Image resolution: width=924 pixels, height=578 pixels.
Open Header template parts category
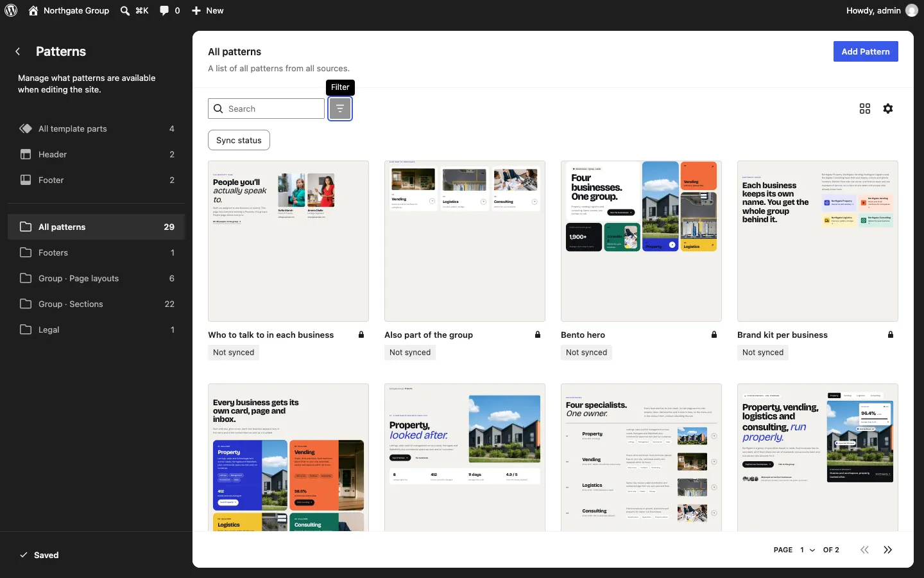96,154
